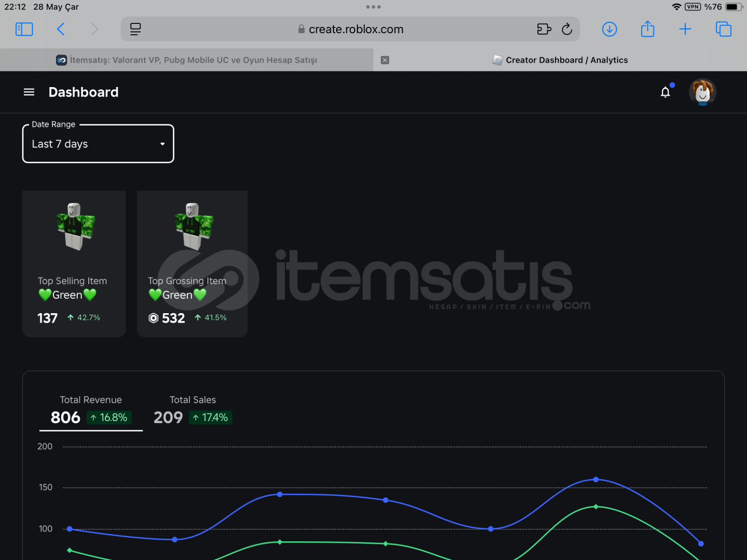Click the highest green point on chart
747x560 pixels.
point(596,507)
